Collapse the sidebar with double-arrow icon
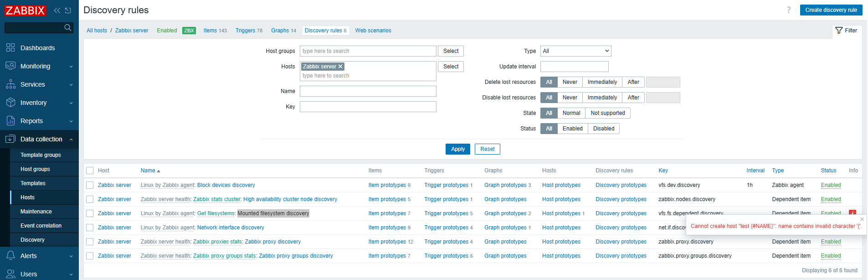868x280 pixels. click(57, 10)
